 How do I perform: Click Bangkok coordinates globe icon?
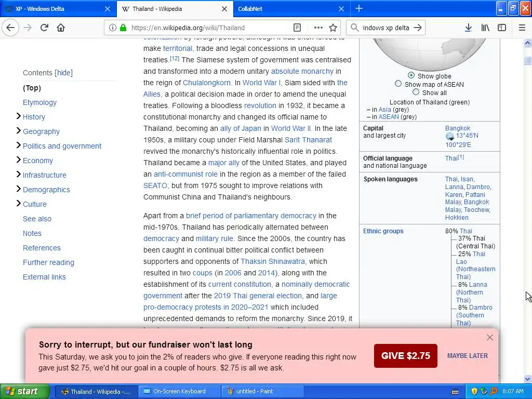(x=450, y=137)
